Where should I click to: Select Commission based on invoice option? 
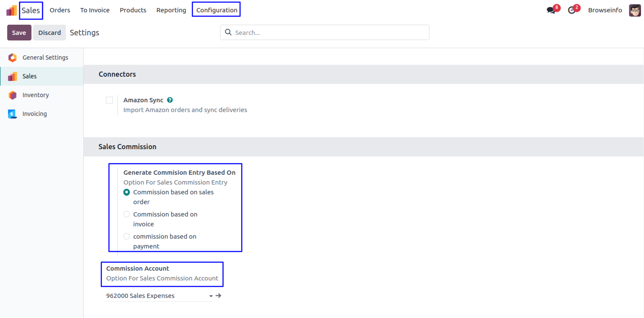pyautogui.click(x=126, y=214)
